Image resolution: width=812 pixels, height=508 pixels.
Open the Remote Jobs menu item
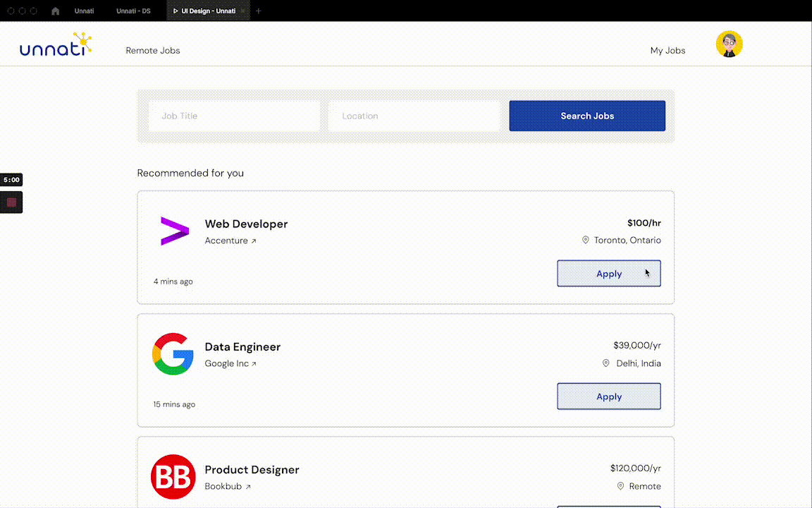coord(153,50)
